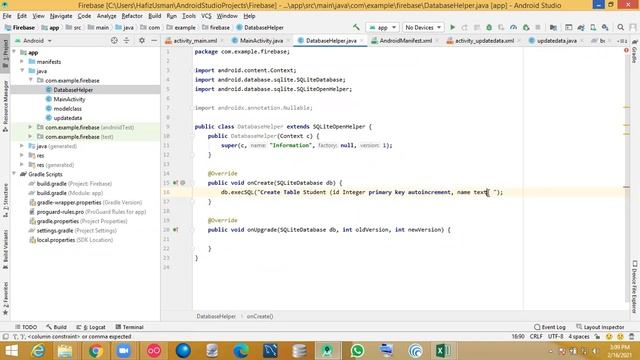Click the Select Opened File target icon
The height and width of the screenshot is (360, 640).
tap(114, 40)
